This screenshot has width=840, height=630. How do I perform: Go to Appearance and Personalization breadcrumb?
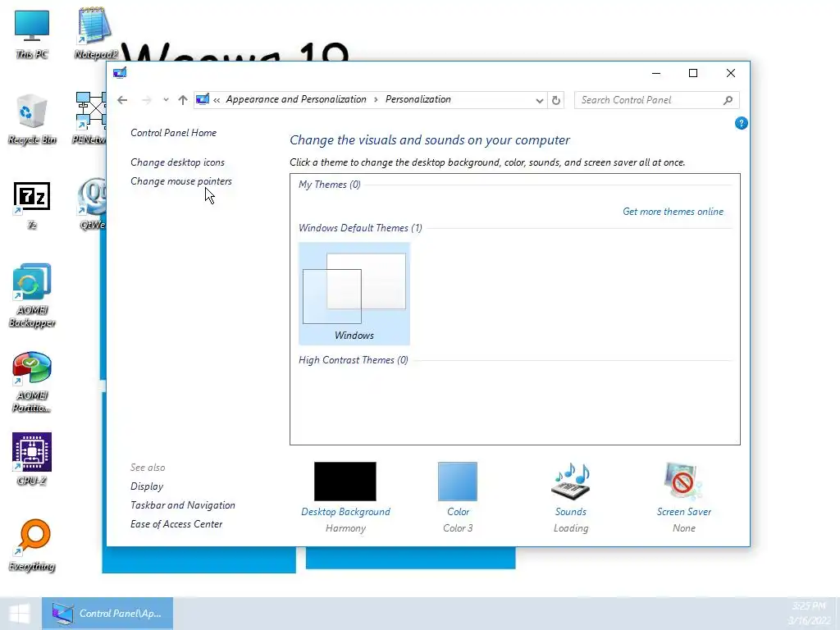pos(296,99)
